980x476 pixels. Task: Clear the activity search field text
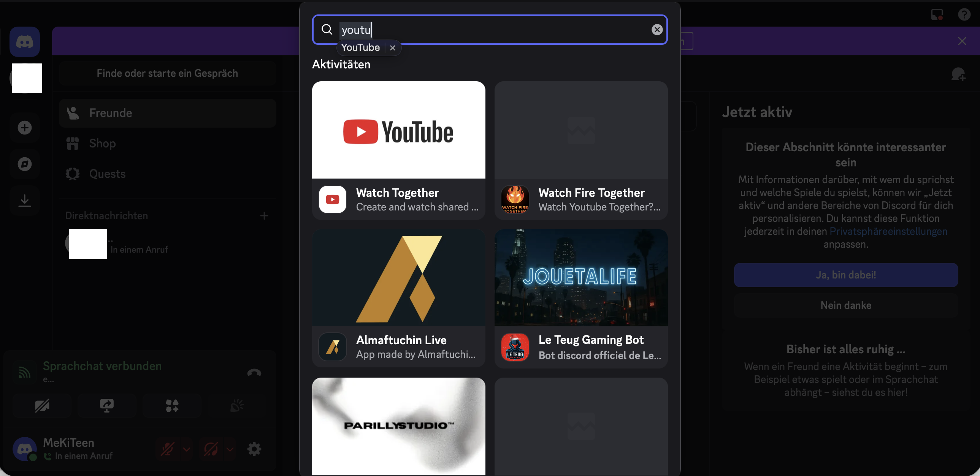click(657, 30)
